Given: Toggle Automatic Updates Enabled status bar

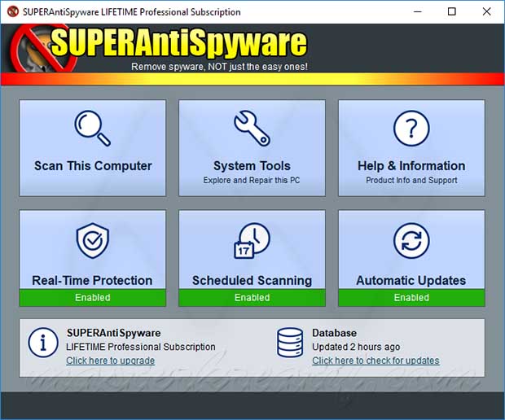Looking at the screenshot, I should pyautogui.click(x=411, y=297).
